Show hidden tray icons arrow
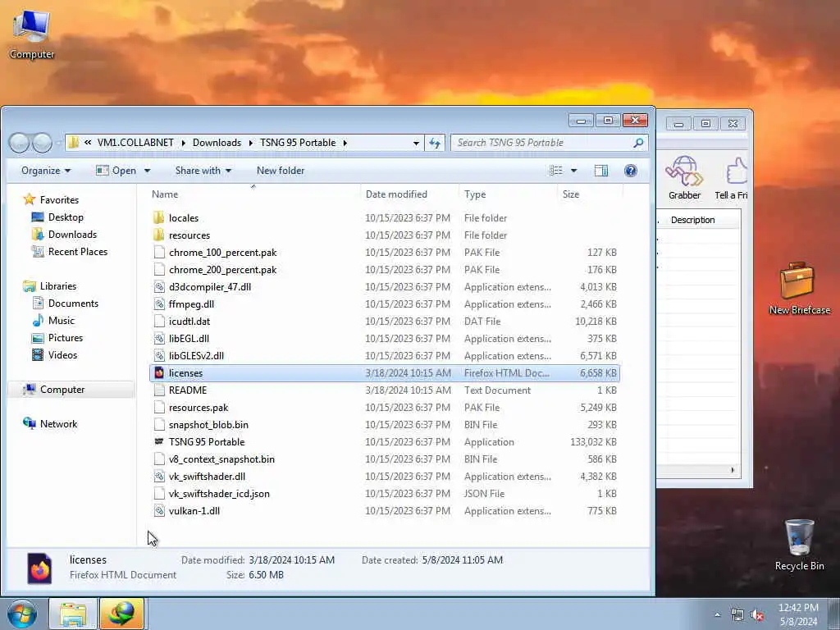Screen dimensions: 840x630 point(717,615)
